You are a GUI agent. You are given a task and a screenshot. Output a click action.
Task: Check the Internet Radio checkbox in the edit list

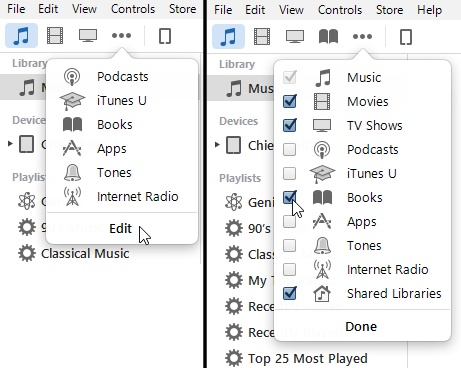pos(289,269)
